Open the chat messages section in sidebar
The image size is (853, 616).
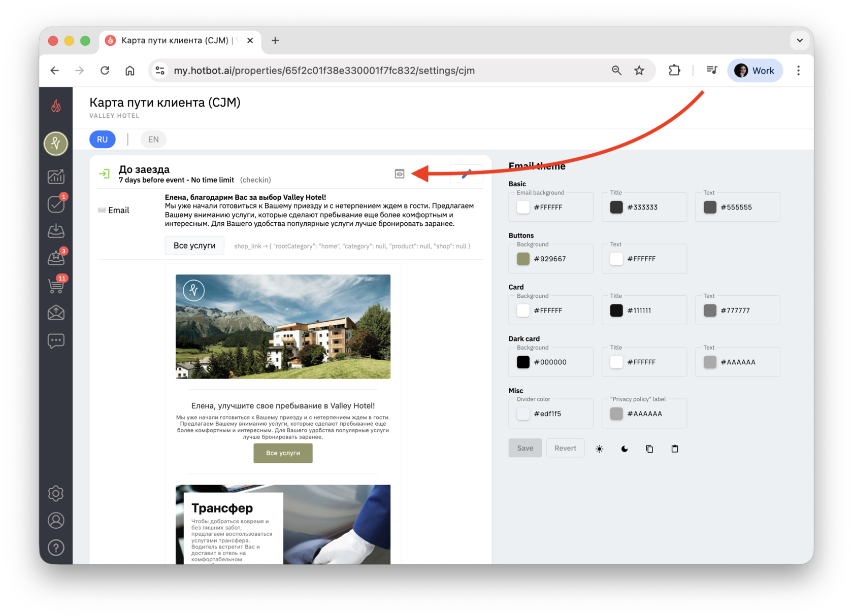tap(56, 340)
